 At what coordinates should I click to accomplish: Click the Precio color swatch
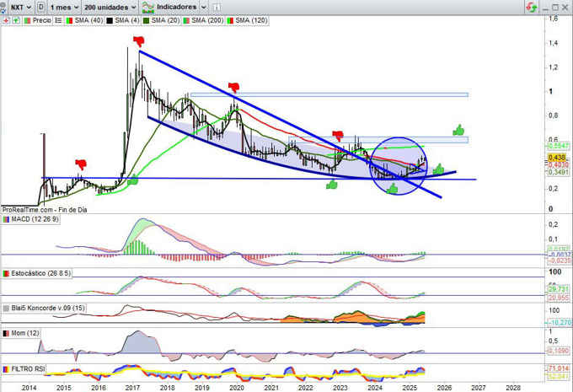[27, 20]
